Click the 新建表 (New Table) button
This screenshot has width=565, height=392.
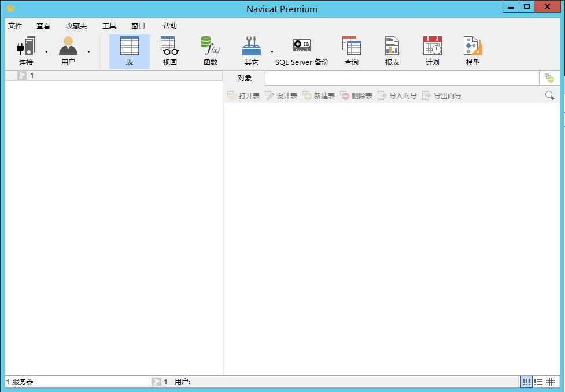pyautogui.click(x=319, y=96)
